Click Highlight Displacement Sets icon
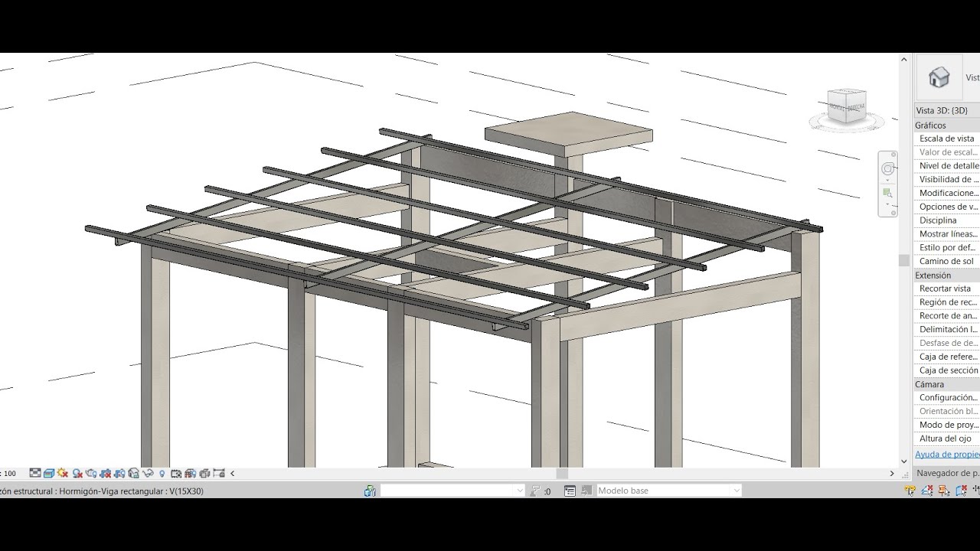Screen dimensions: 980x551 [204, 474]
